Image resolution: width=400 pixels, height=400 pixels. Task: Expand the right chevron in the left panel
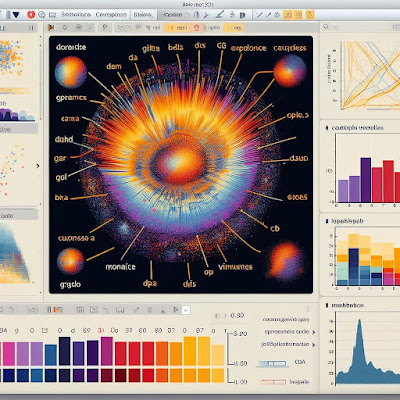coord(38,166)
